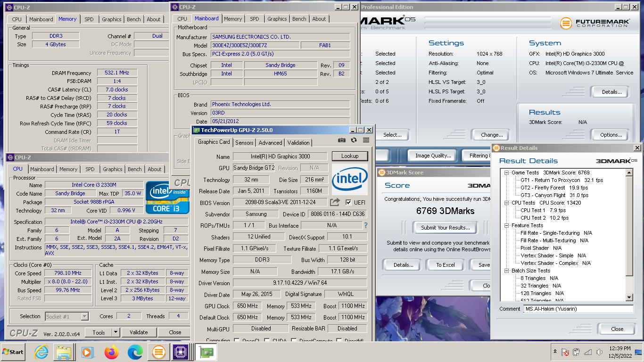This screenshot has height=362, width=644.
Task: Click the GPU-Z refresh icon
Action: tap(354, 140)
